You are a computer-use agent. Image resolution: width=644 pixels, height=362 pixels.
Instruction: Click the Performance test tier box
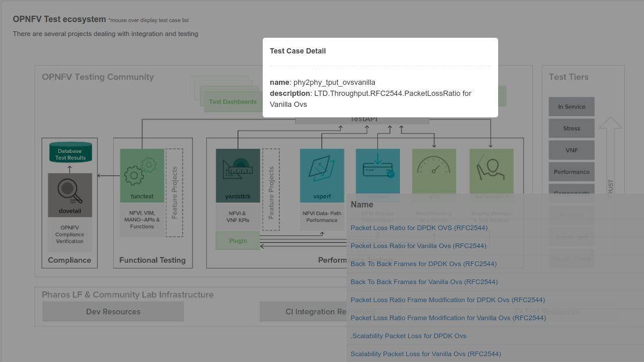[x=571, y=172]
